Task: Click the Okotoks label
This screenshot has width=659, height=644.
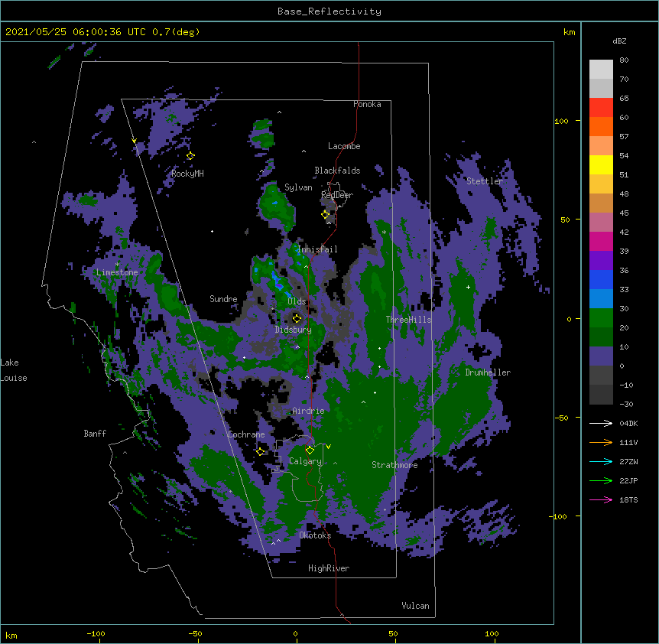Action: click(315, 535)
